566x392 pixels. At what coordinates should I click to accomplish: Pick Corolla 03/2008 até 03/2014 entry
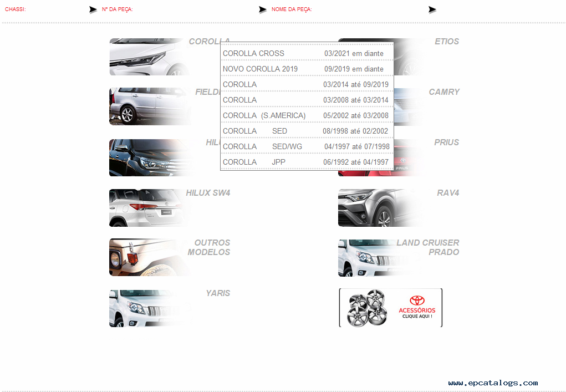[306, 100]
